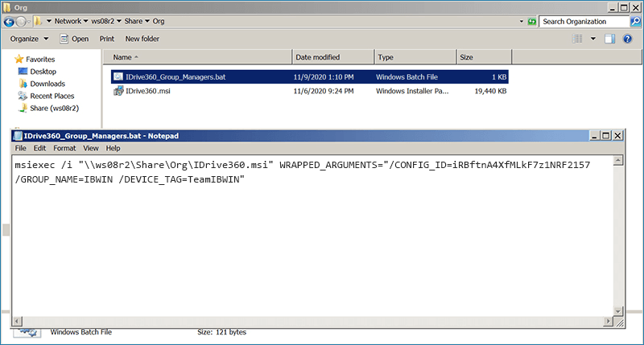Viewport: 644px width, 345px height.
Task: Click the Back navigation arrow
Action: click(x=10, y=21)
